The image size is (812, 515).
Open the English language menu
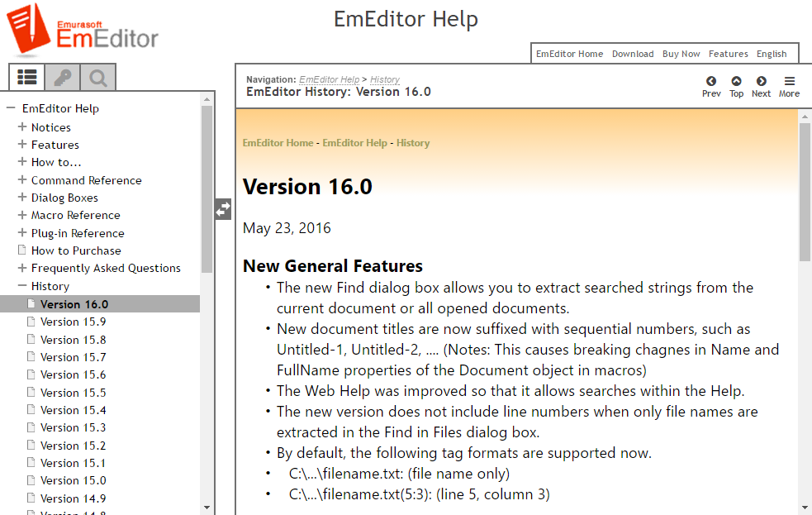[771, 54]
